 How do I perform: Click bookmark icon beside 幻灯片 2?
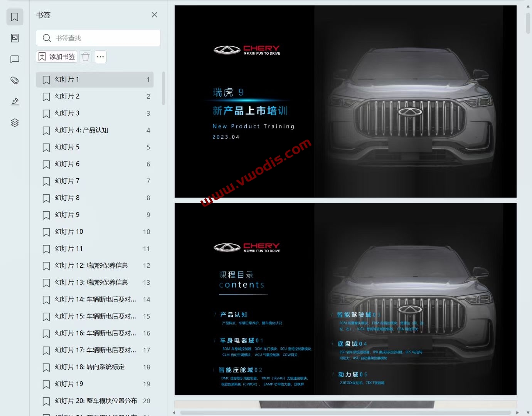click(x=46, y=97)
